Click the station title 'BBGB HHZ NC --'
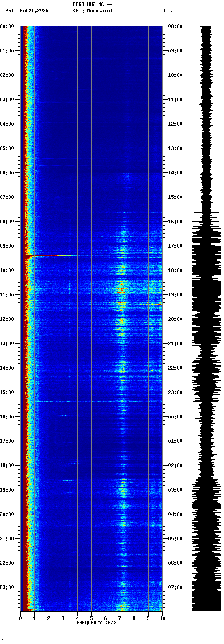The image size is (224, 644). tap(93, 4)
